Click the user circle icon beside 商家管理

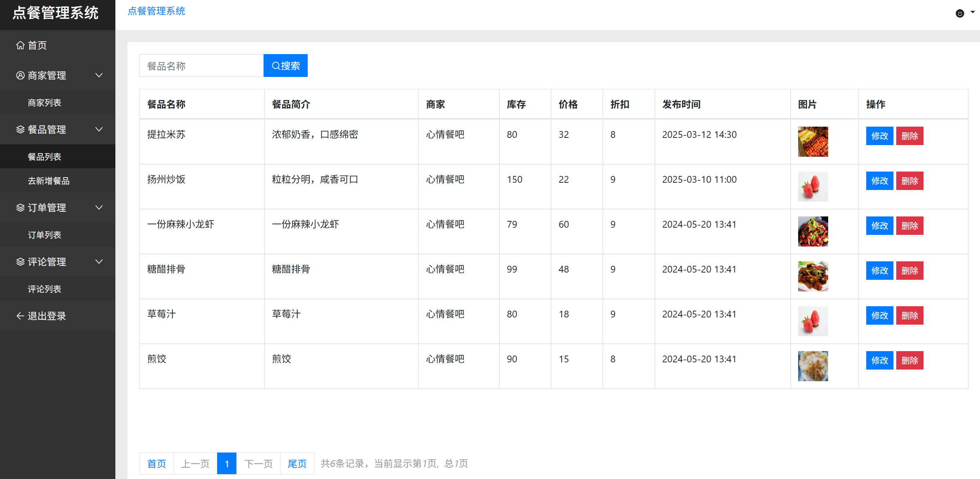click(20, 75)
